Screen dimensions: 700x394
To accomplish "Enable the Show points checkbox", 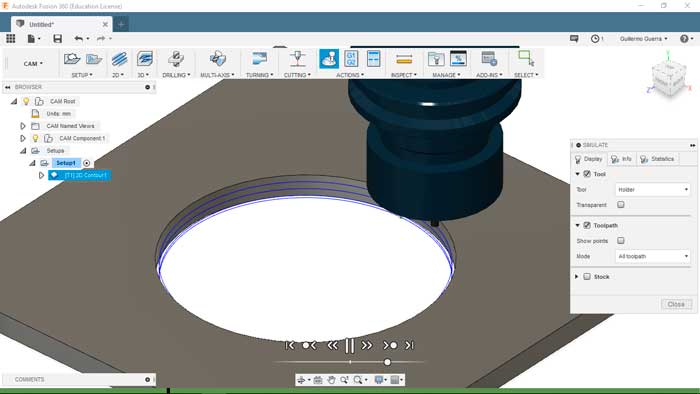I will click(x=621, y=241).
